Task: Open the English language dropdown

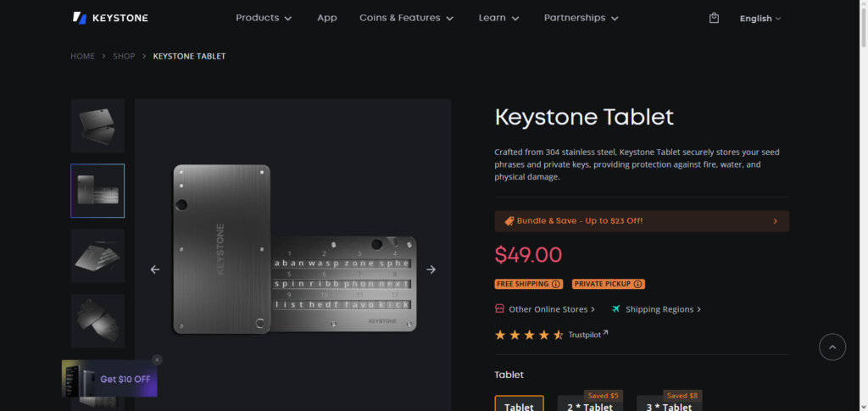Action: tap(760, 19)
